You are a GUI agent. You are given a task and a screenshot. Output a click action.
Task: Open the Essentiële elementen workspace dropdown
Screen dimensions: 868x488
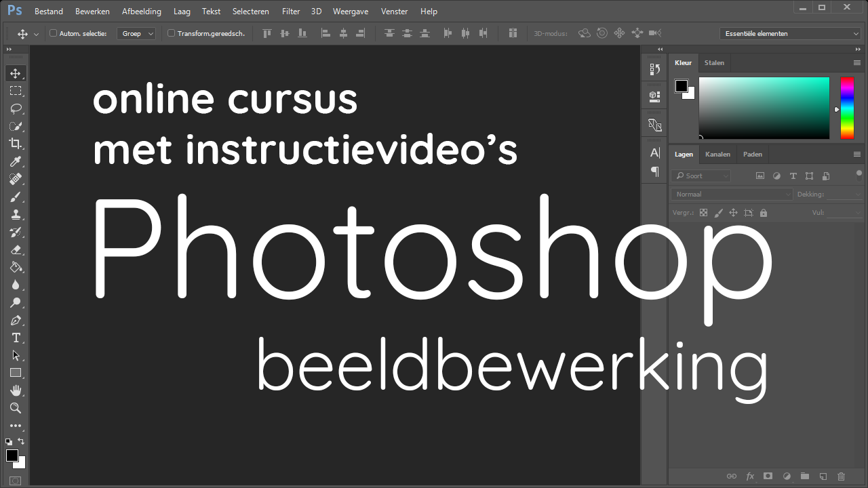790,33
